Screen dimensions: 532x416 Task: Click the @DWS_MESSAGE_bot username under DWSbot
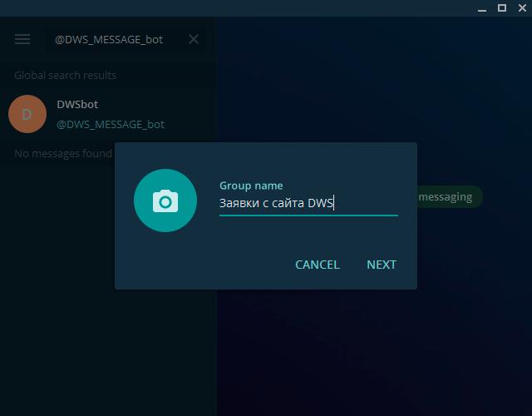tap(111, 125)
